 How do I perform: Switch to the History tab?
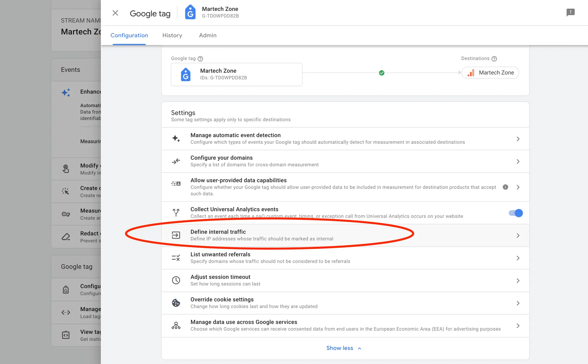(x=172, y=35)
